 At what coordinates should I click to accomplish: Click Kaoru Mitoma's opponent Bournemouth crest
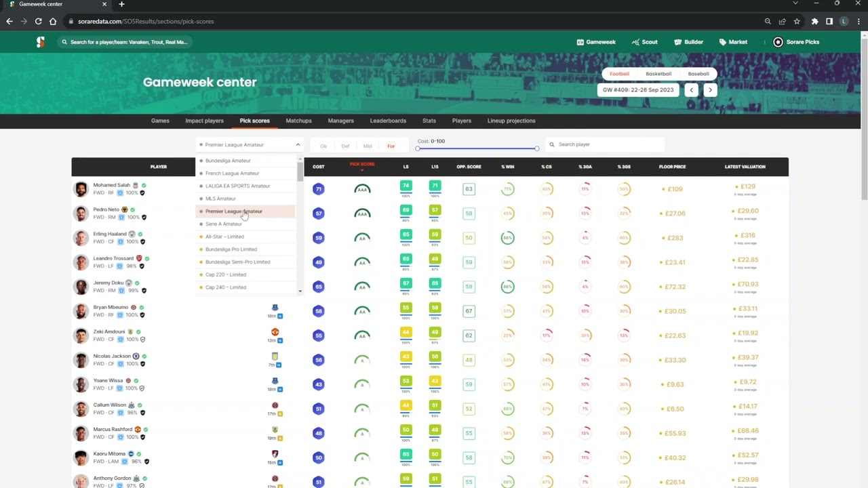(x=275, y=454)
